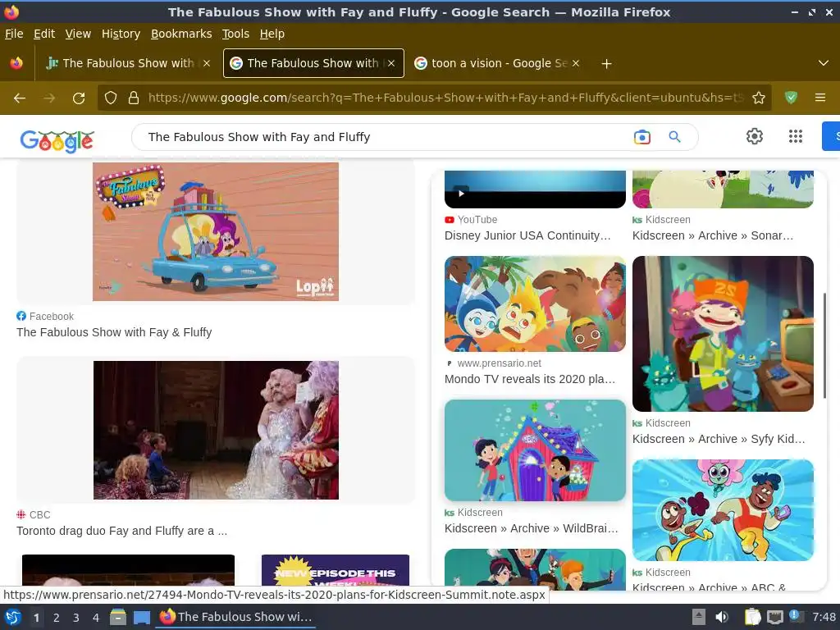Image resolution: width=840 pixels, height=630 pixels.
Task: Open CBC drag duo stage photo
Action: coord(216,430)
